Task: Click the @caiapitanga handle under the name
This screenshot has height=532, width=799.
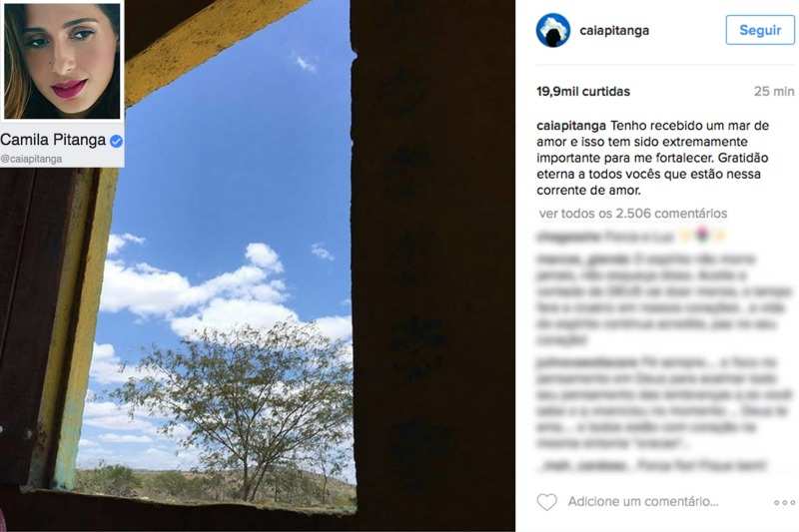Action: click(31, 159)
